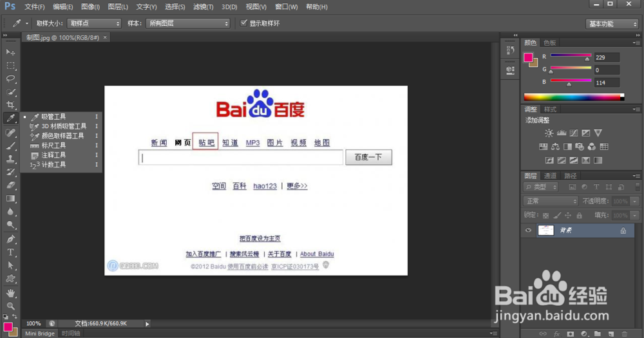
Task: Open the Color panel options menu
Action: click(636, 42)
